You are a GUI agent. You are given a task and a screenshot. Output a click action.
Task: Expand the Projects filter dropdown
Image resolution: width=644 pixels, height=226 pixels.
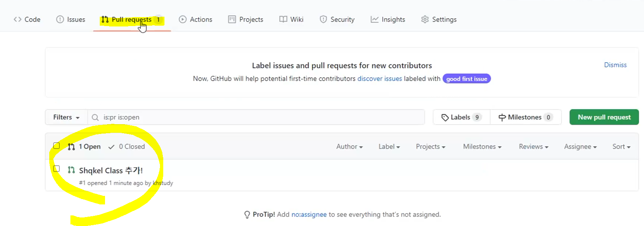[x=430, y=147]
